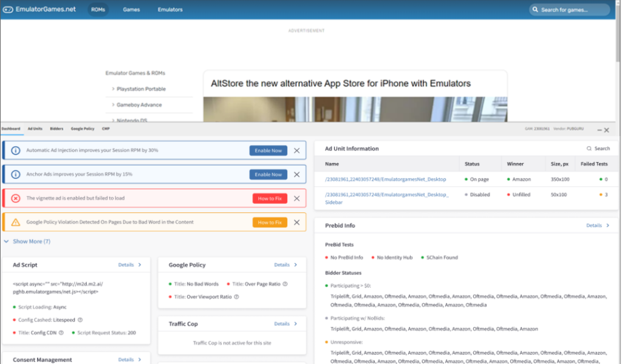Click the info icon on Anchor Ads alert
622x364 pixels.
tap(15, 174)
